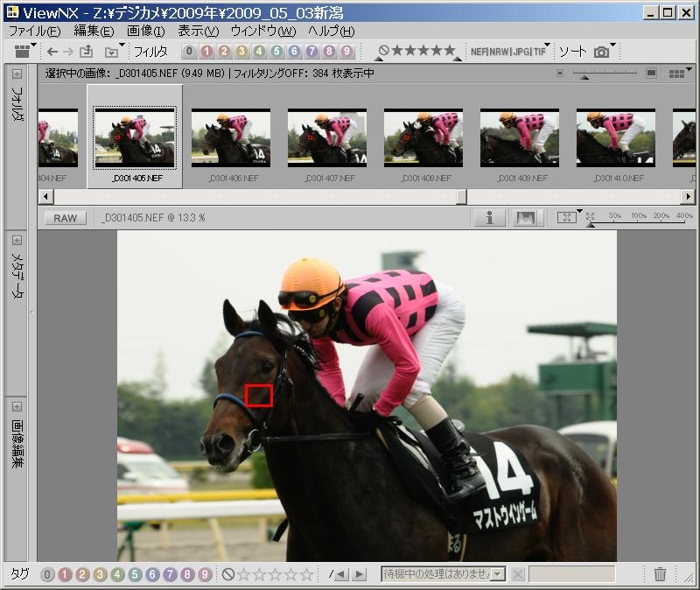Toggle filter label 5 in the top toolbar

276,52
